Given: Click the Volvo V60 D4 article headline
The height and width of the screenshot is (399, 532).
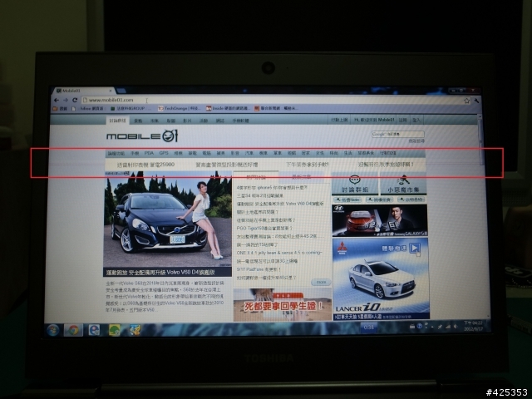Looking at the screenshot, I should (x=160, y=273).
